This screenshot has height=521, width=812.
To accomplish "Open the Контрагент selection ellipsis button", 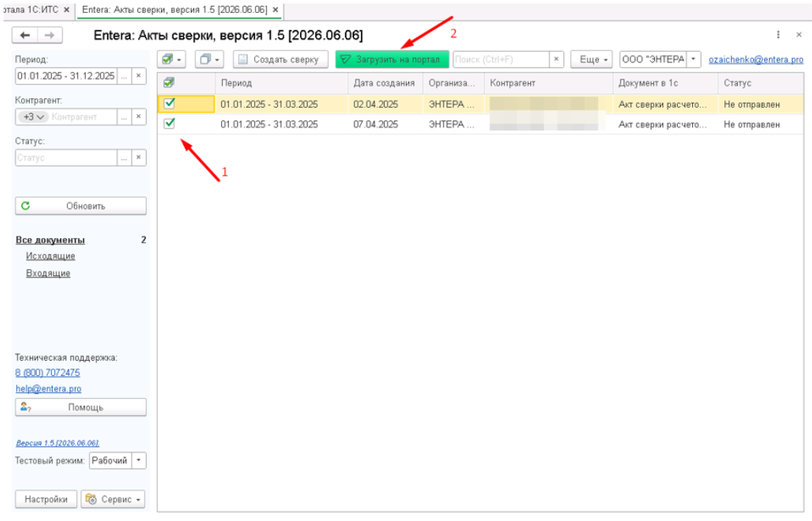I will click(x=124, y=117).
